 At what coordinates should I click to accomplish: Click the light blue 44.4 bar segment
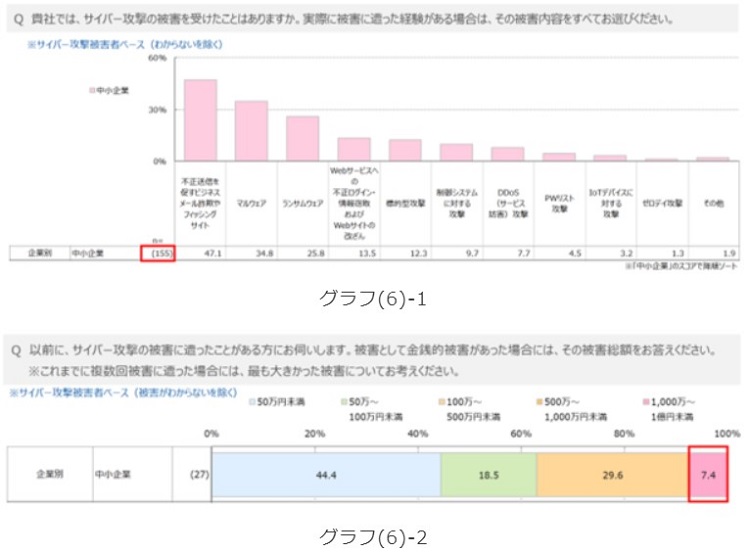tap(326, 475)
